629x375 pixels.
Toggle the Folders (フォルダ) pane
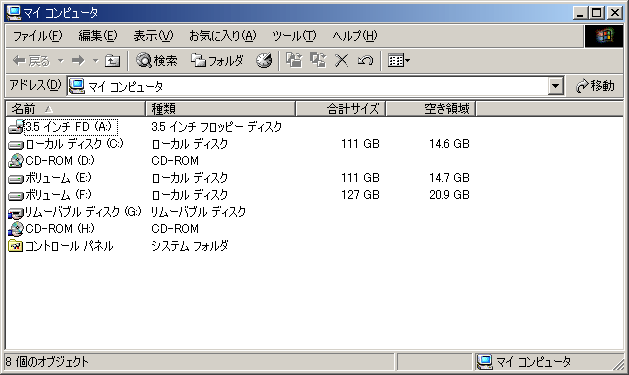click(217, 61)
